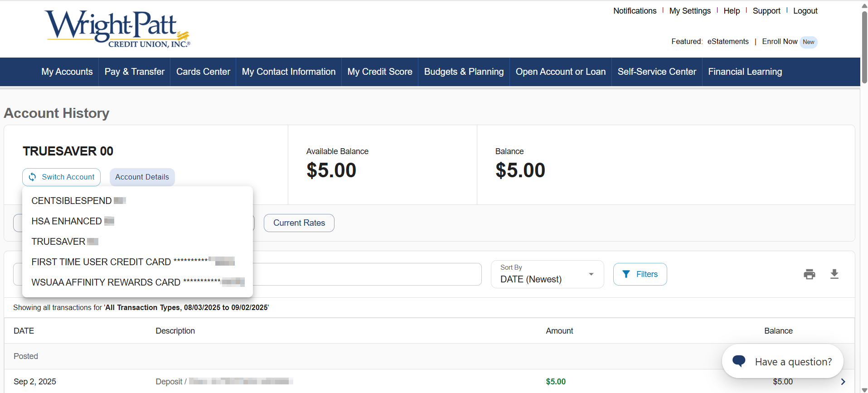
Task: Select WSUAA AFFINITY REWARDS CARD
Action: coord(106,282)
